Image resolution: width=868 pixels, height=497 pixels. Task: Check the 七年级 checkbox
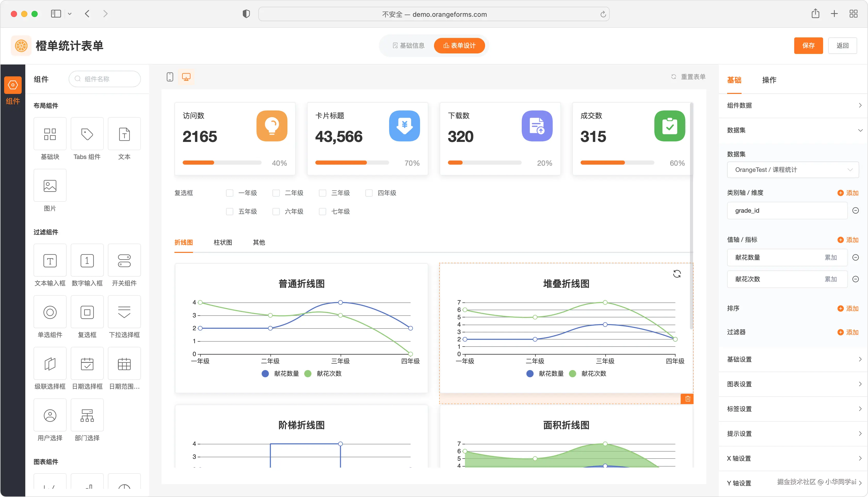[323, 212]
